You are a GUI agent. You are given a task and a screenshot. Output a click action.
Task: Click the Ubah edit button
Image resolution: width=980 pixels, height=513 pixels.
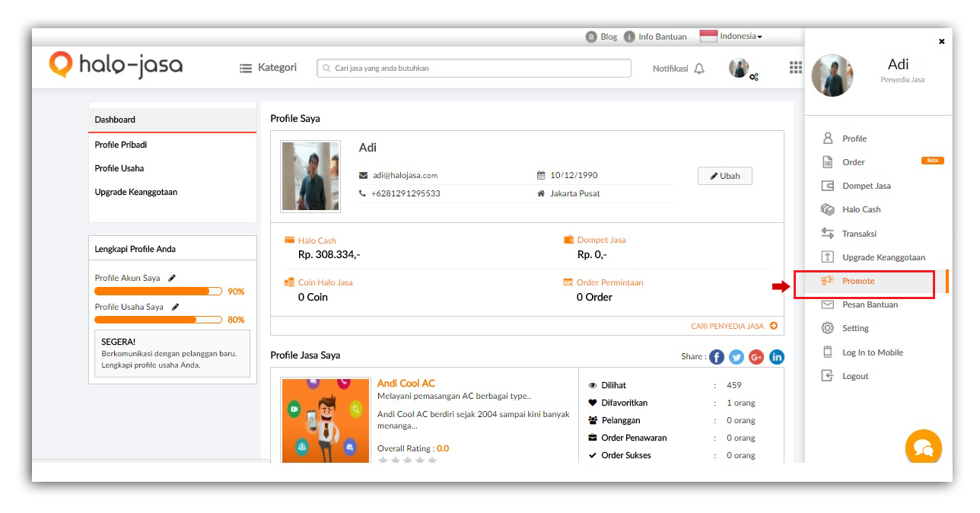coord(725,176)
